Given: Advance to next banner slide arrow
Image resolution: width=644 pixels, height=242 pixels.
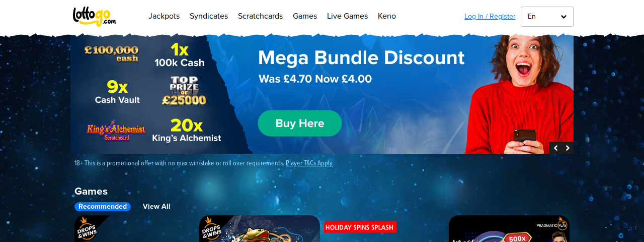Looking at the screenshot, I should 568,148.
